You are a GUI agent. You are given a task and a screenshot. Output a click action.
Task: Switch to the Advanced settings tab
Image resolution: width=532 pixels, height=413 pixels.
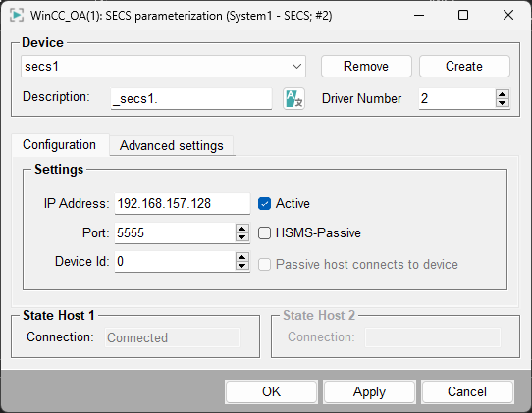click(x=172, y=146)
